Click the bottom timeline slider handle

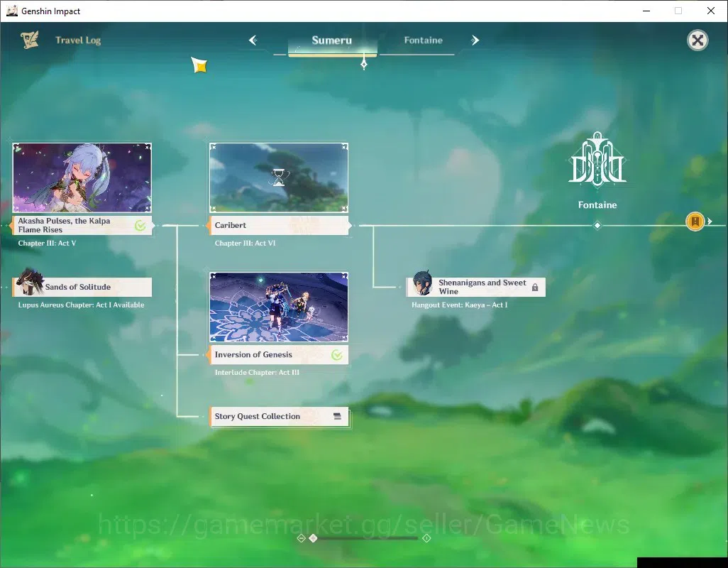(313, 538)
